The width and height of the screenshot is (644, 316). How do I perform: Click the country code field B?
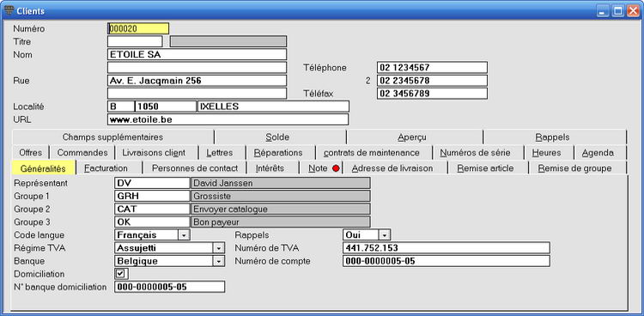pyautogui.click(x=121, y=106)
